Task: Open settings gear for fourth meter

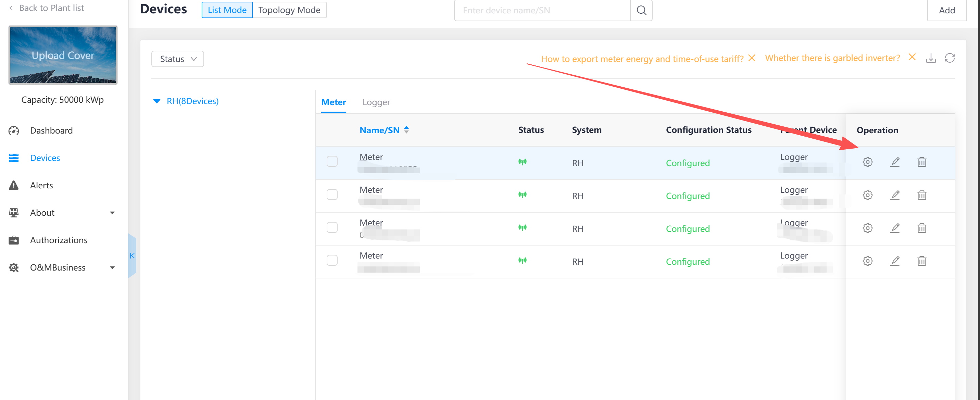Action: tap(867, 261)
